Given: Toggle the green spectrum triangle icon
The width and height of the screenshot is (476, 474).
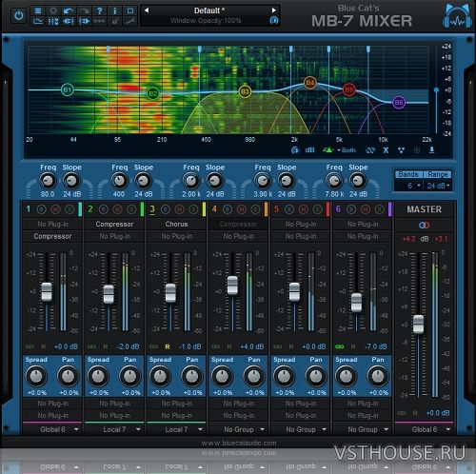Looking at the screenshot, I should click(x=328, y=149).
